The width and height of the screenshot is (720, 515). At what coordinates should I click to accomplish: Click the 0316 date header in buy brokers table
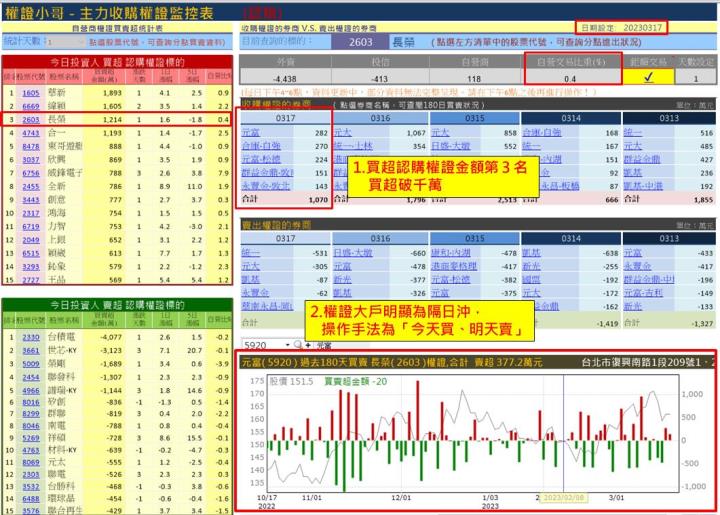380,118
